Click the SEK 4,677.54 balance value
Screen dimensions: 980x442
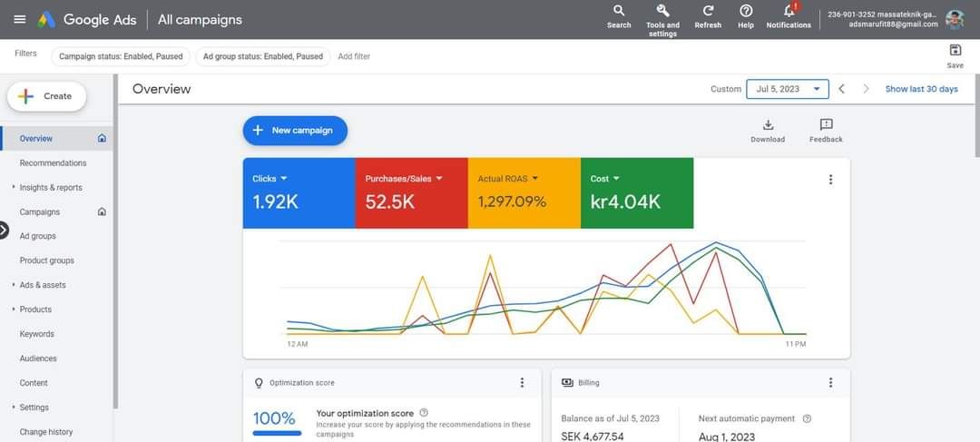coord(593,437)
